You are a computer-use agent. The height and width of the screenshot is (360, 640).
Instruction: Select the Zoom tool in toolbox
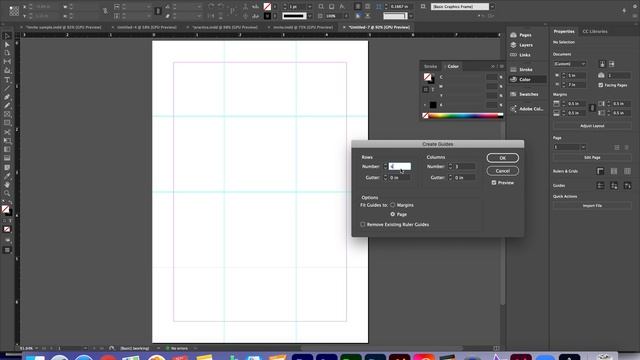[x=7, y=193]
